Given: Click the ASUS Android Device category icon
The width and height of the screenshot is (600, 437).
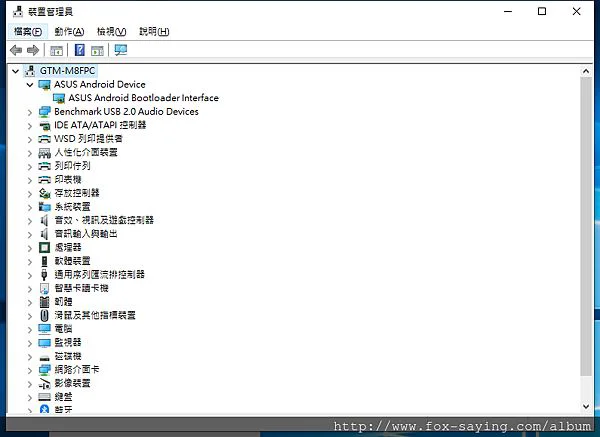Looking at the screenshot, I should coord(44,85).
